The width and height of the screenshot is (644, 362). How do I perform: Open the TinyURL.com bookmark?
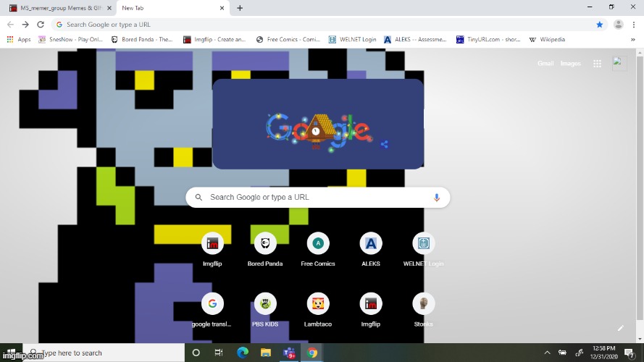(x=488, y=39)
